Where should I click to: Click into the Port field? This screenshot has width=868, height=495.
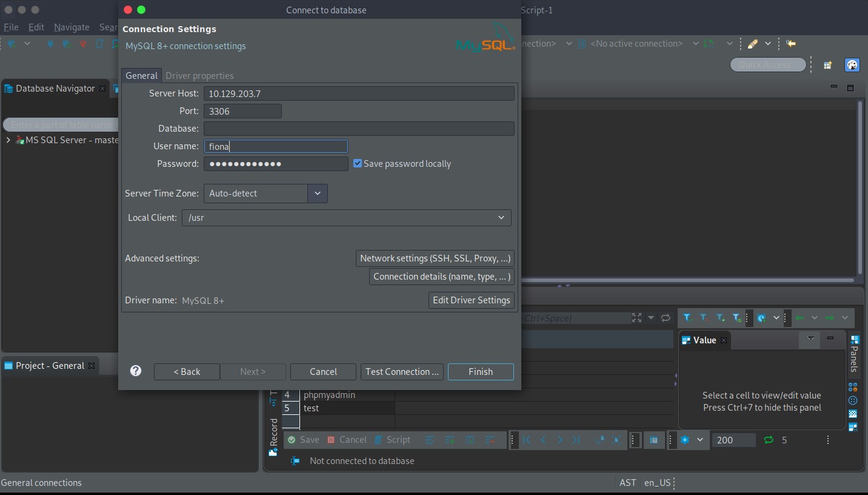242,111
